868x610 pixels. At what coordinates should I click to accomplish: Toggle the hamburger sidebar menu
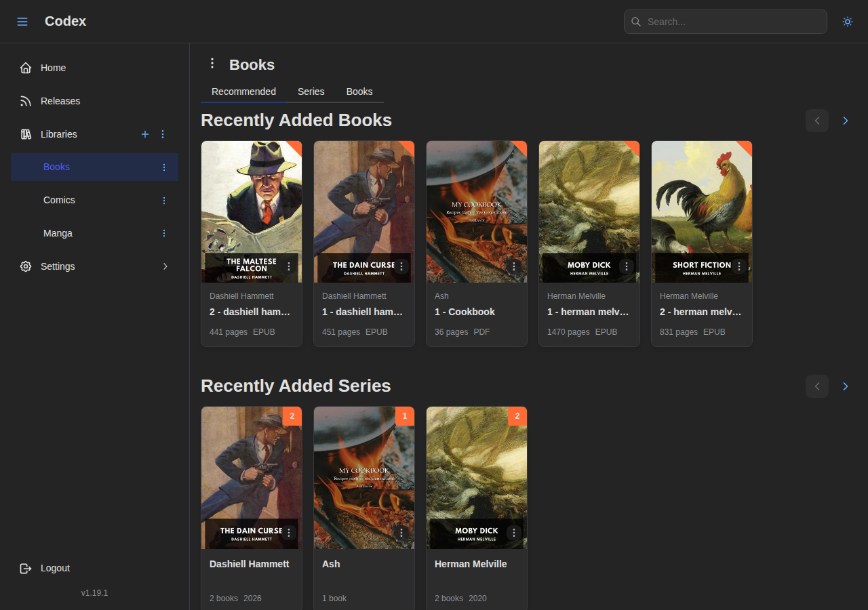[22, 22]
